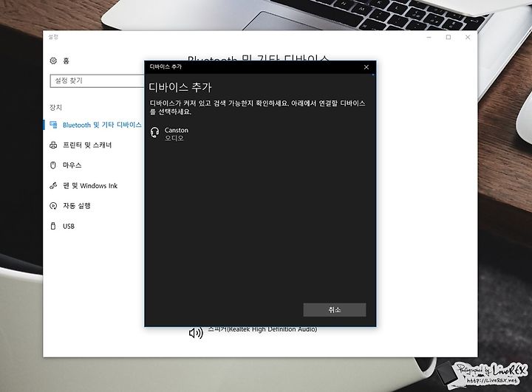
Task: Minimize the Settings window
Action: tap(429, 38)
